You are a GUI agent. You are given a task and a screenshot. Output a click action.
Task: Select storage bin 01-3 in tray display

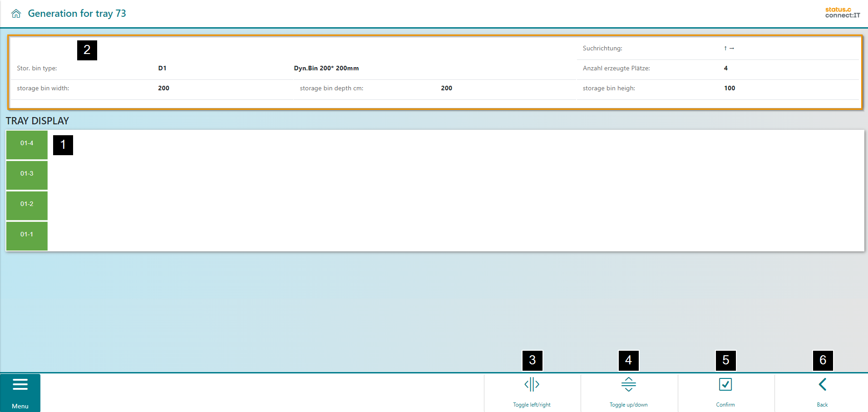click(x=27, y=175)
